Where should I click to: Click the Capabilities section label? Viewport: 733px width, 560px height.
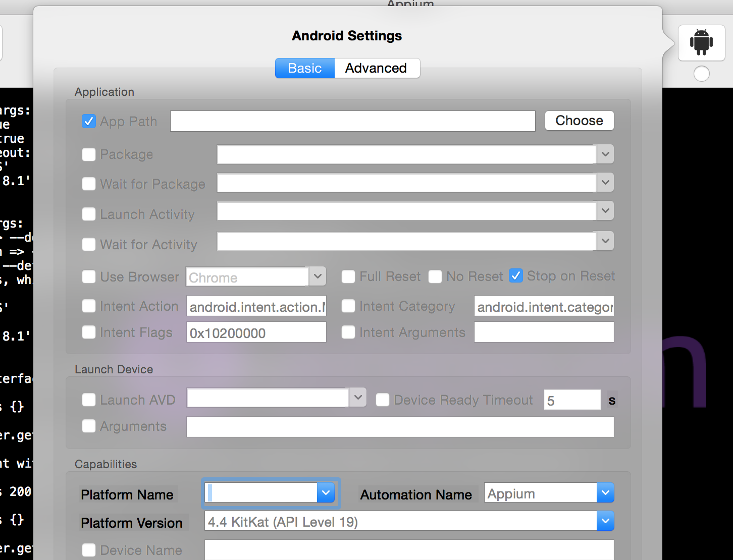click(x=106, y=464)
